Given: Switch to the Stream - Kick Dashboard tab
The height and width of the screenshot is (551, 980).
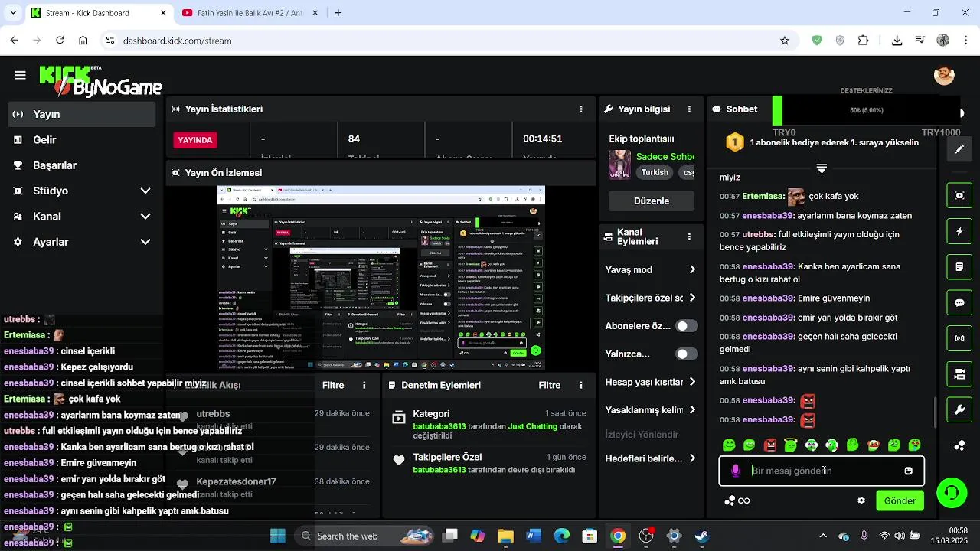Looking at the screenshot, I should pyautogui.click(x=98, y=13).
